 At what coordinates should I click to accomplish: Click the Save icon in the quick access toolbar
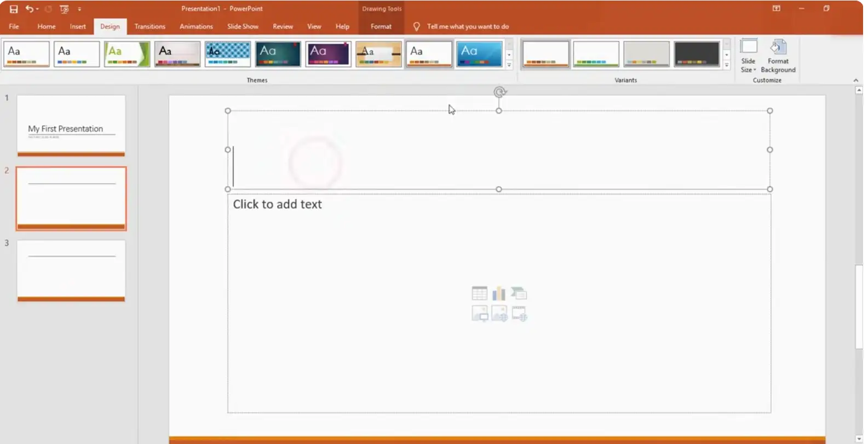[14, 9]
